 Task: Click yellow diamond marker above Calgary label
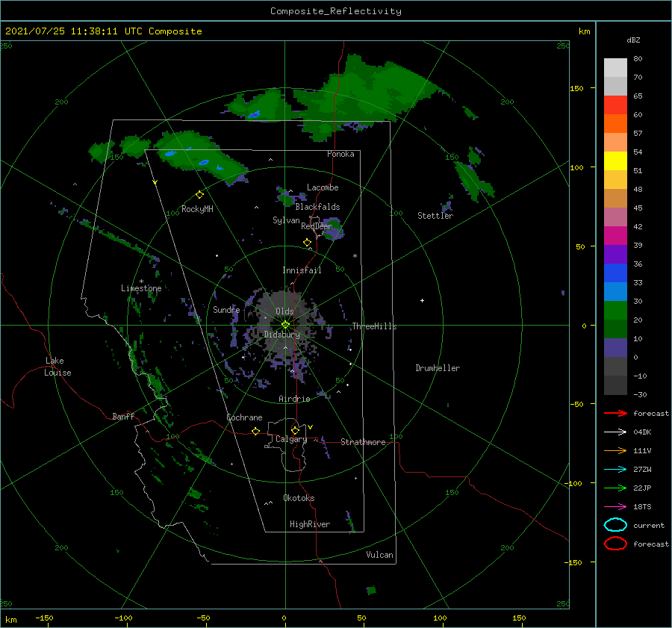(x=295, y=430)
